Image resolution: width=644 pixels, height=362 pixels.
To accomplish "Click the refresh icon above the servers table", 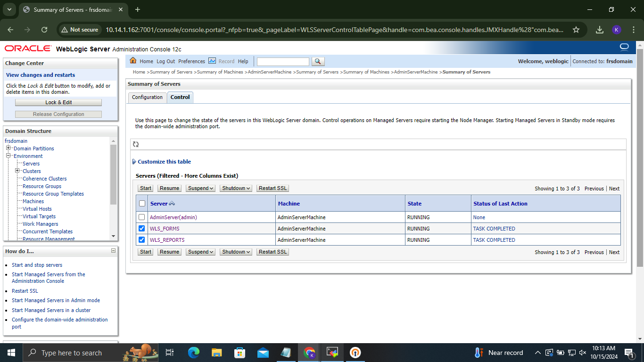I will click(x=136, y=144).
